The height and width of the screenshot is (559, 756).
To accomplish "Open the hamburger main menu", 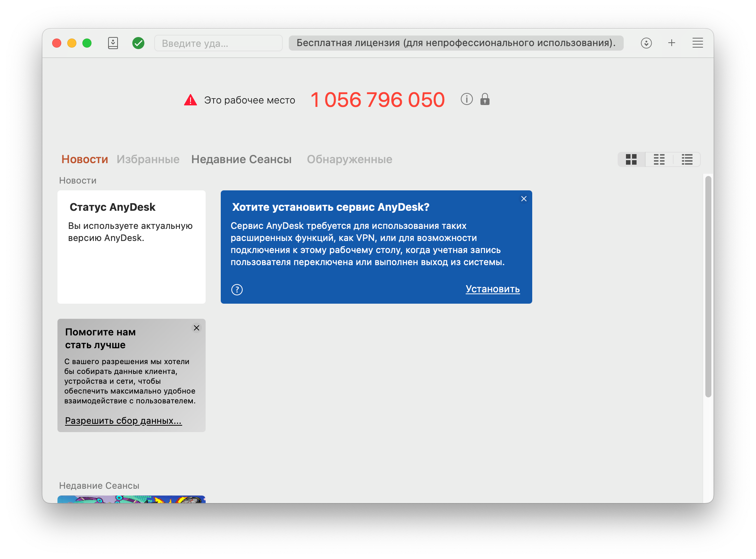I will pyautogui.click(x=697, y=43).
